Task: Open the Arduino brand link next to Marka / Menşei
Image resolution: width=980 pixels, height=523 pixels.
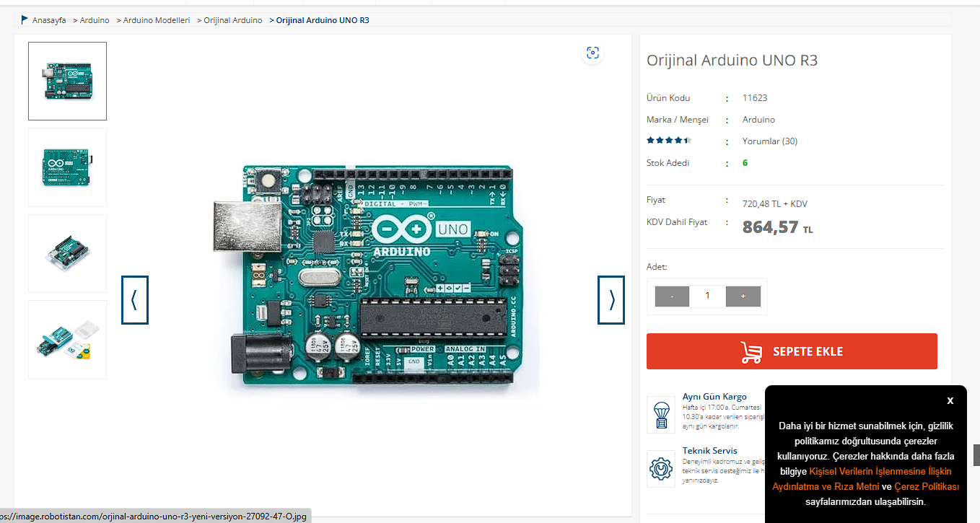Action: click(758, 120)
